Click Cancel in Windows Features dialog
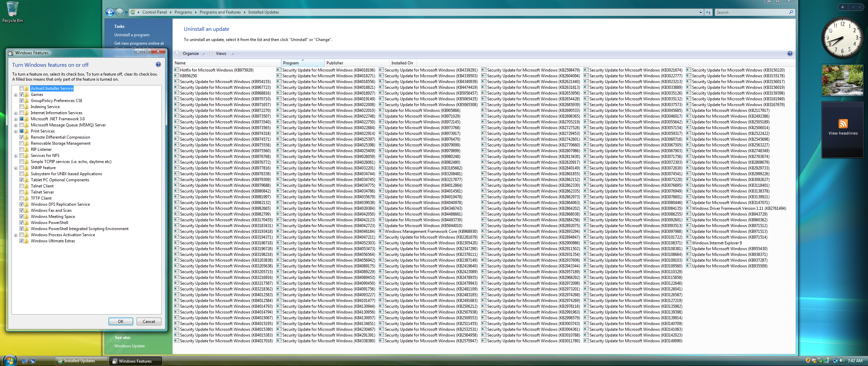The image size is (868, 366). [149, 322]
